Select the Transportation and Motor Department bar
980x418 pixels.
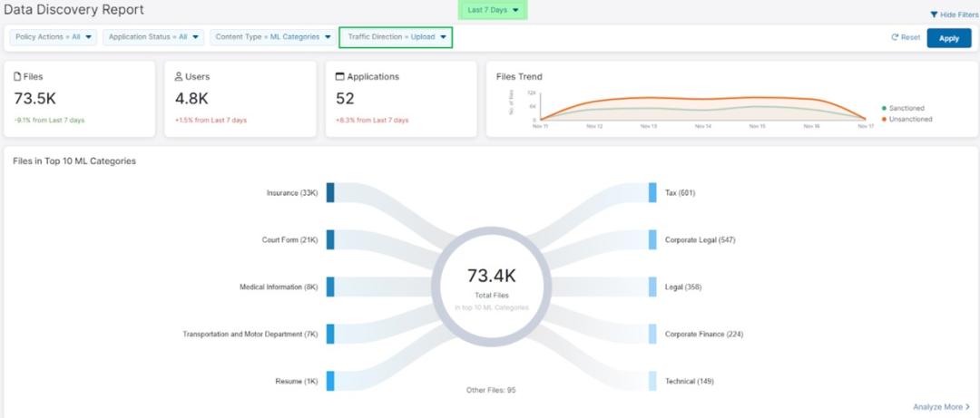click(330, 334)
